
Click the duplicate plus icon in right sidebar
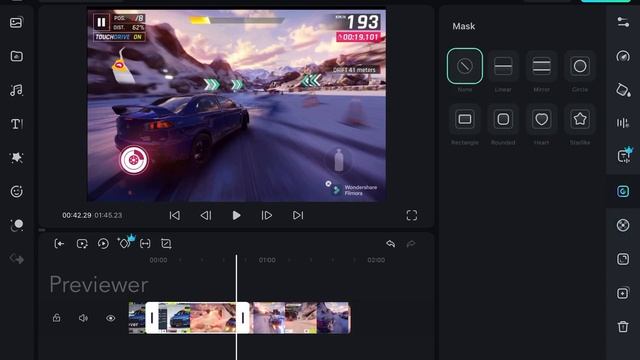pyautogui.click(x=623, y=293)
